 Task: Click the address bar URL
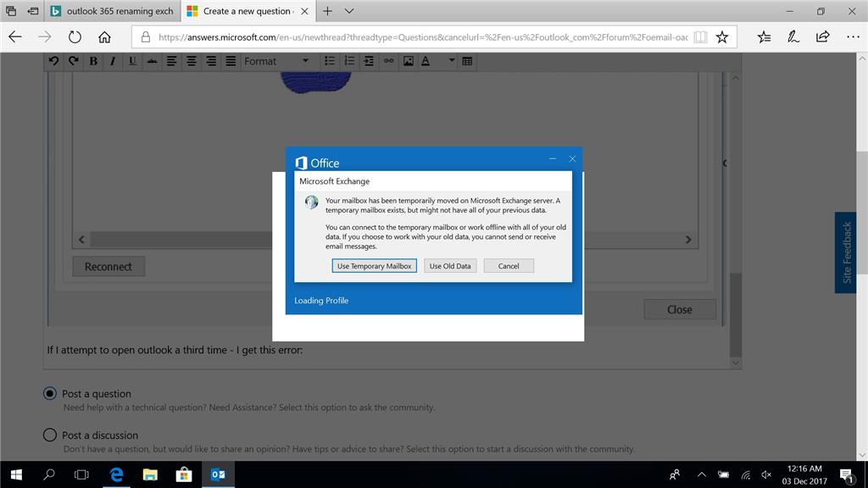[x=422, y=37]
